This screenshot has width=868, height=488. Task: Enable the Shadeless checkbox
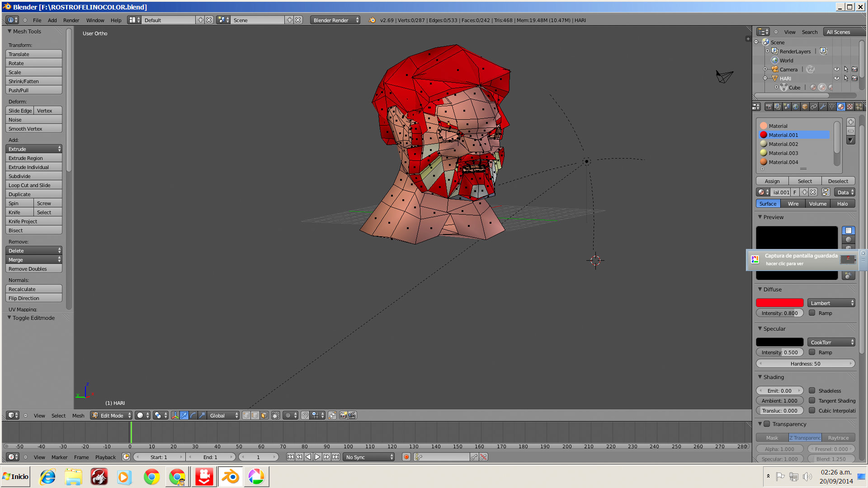coord(812,390)
